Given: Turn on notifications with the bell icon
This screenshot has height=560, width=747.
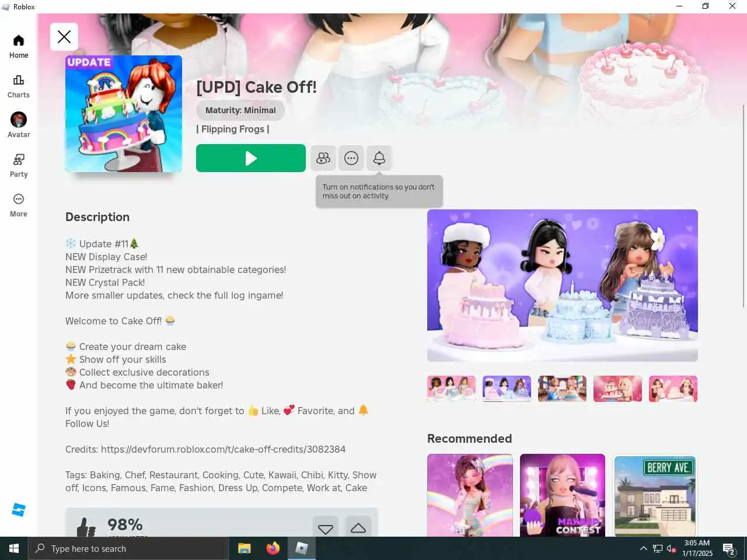Looking at the screenshot, I should 379,158.
